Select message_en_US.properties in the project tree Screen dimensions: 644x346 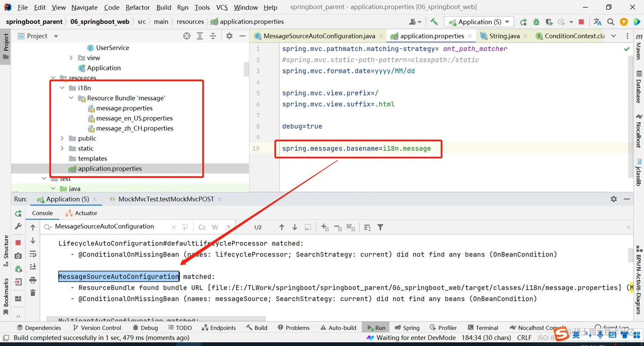tap(135, 118)
